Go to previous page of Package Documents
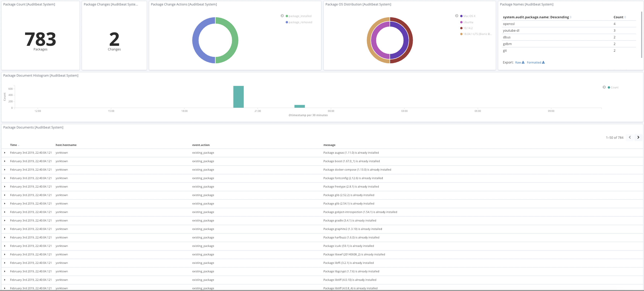Screen dimensions: 644x291 [x=629, y=137]
